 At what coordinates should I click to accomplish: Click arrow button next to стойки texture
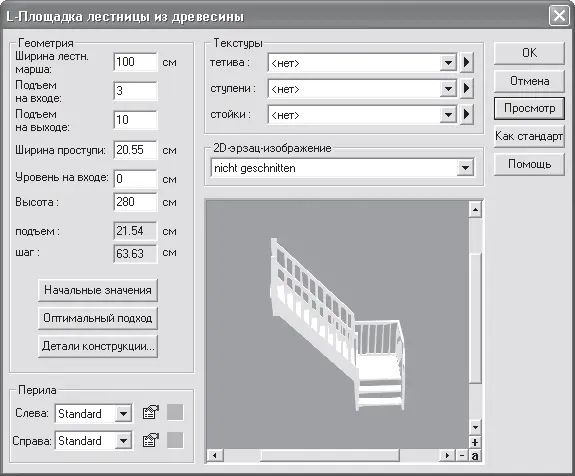(466, 114)
